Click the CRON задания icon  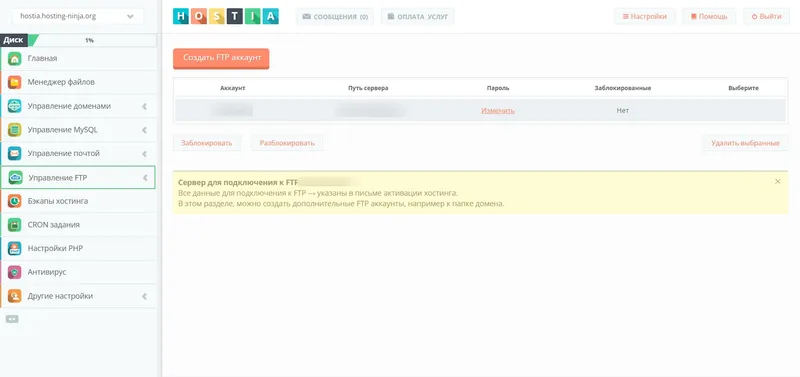click(x=14, y=224)
